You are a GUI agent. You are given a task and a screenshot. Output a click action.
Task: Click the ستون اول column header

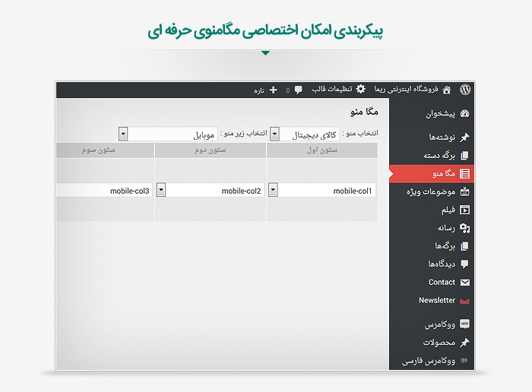click(322, 150)
